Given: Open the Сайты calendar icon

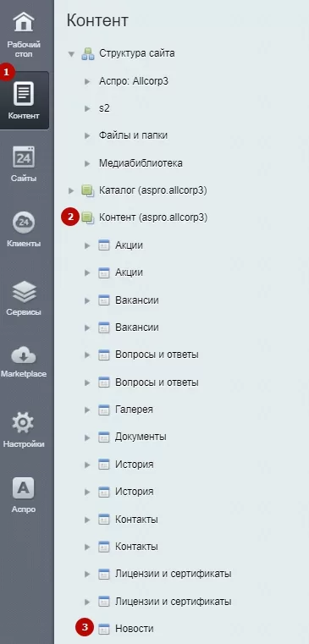Looking at the screenshot, I should (24, 157).
